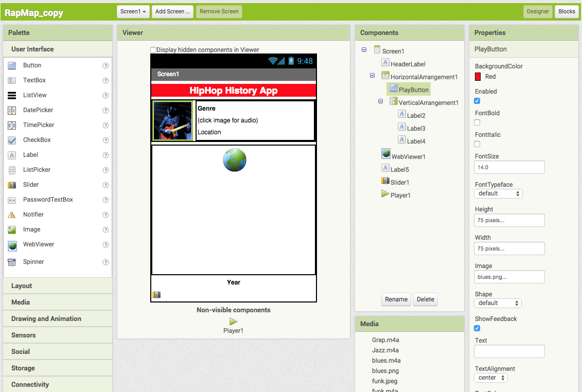Choose the TimePicker palette icon
The image size is (582, 392).
[12, 125]
